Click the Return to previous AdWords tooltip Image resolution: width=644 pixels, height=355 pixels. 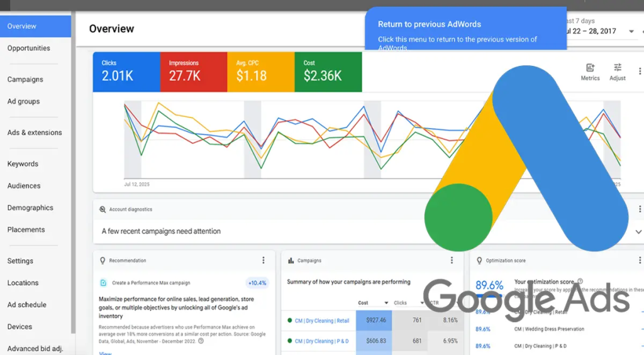(465, 28)
